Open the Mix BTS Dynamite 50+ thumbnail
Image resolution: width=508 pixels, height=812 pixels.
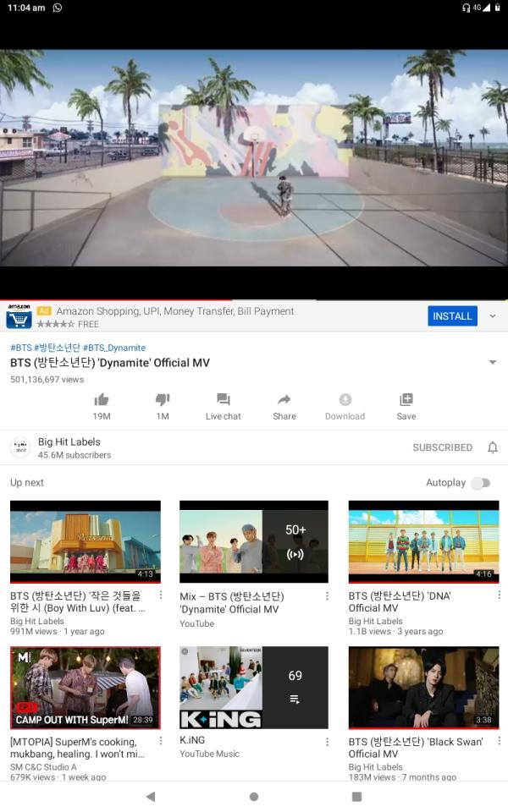254,541
